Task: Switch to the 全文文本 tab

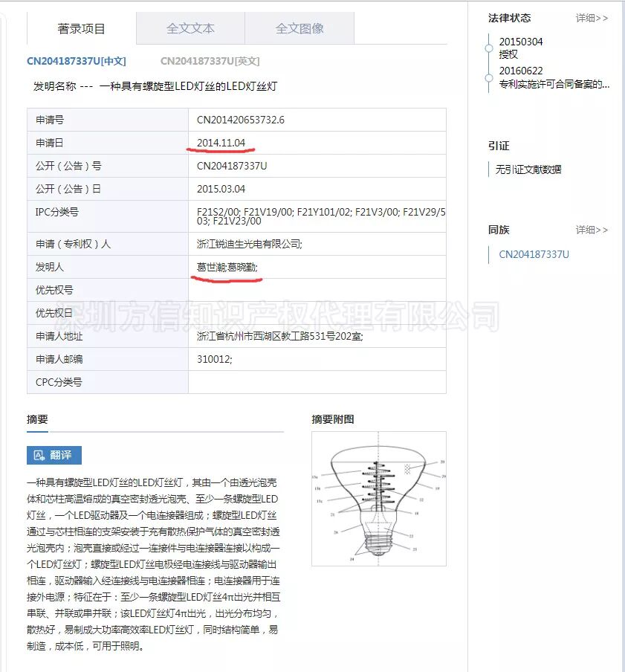Action: click(191, 28)
